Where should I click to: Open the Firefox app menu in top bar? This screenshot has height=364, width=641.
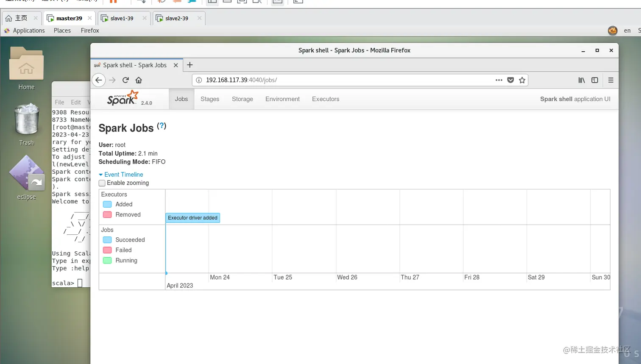tap(90, 31)
